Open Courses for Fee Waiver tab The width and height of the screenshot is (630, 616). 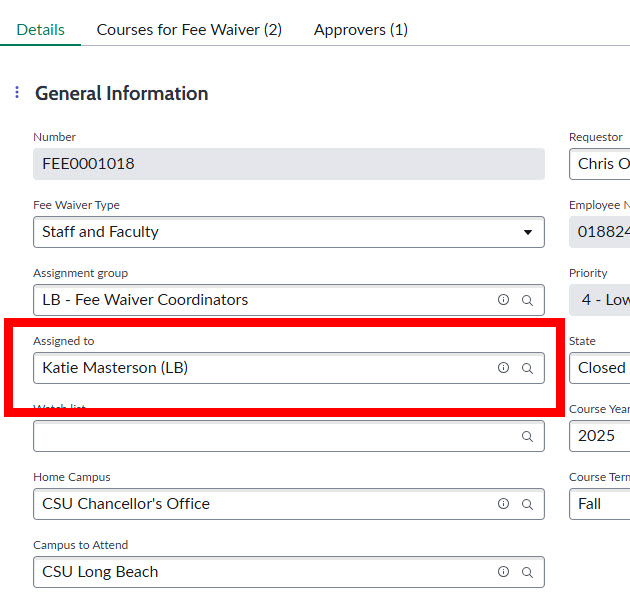pyautogui.click(x=189, y=29)
